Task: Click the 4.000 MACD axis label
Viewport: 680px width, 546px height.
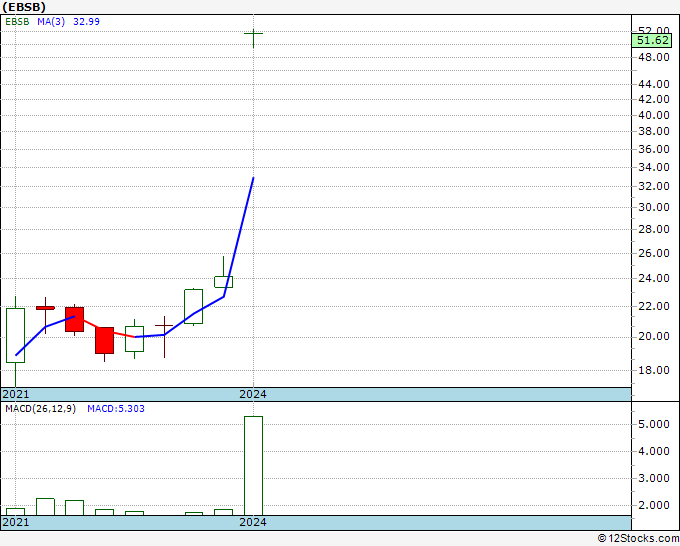Action: tap(654, 451)
